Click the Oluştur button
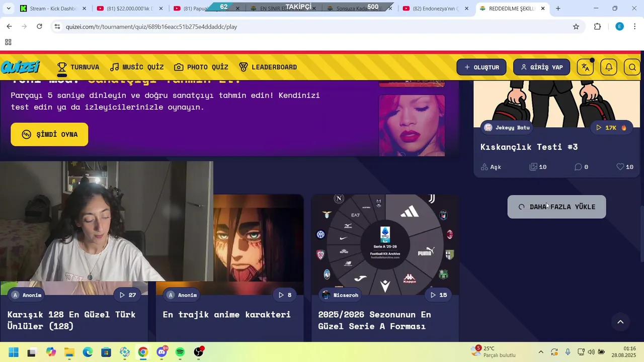This screenshot has width=644, height=362. (481, 67)
